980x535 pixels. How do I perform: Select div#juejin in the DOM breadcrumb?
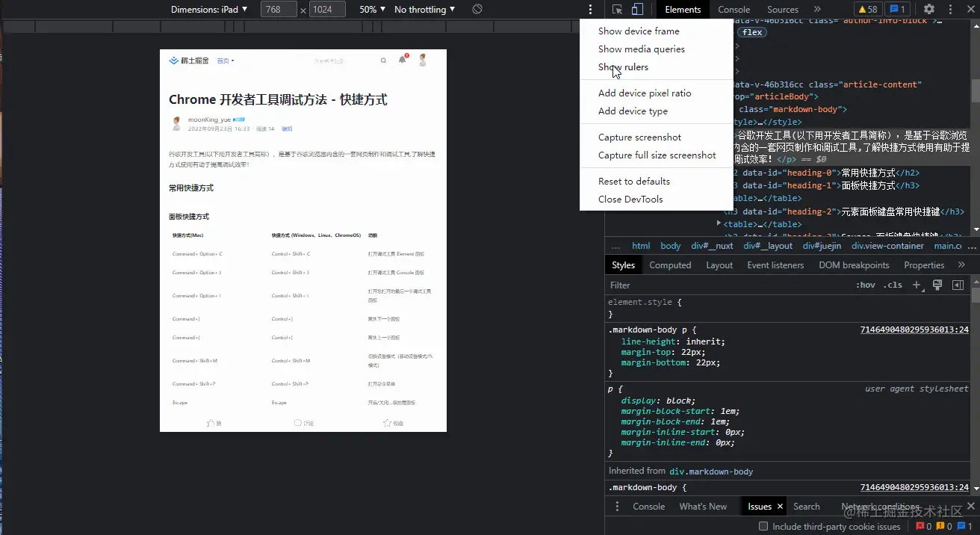pyautogui.click(x=822, y=246)
